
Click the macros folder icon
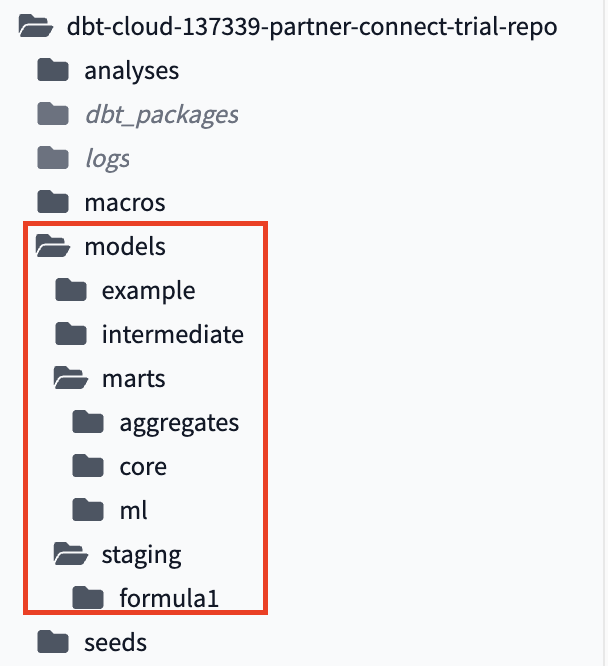(x=52, y=202)
